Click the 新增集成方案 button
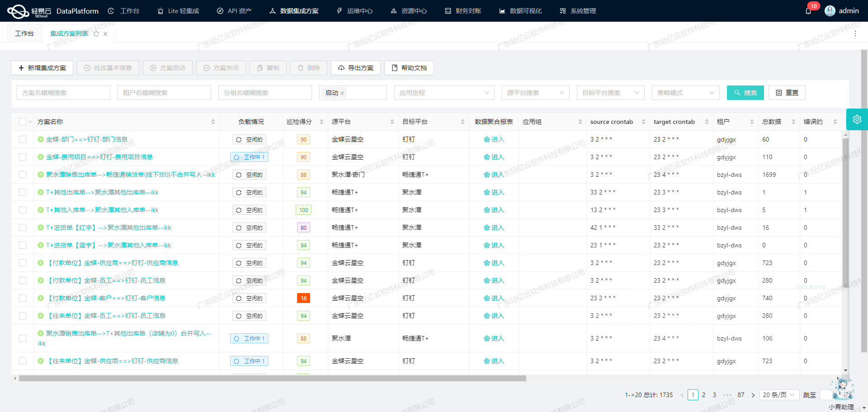Viewport: 868px width, 412px height. [42, 68]
